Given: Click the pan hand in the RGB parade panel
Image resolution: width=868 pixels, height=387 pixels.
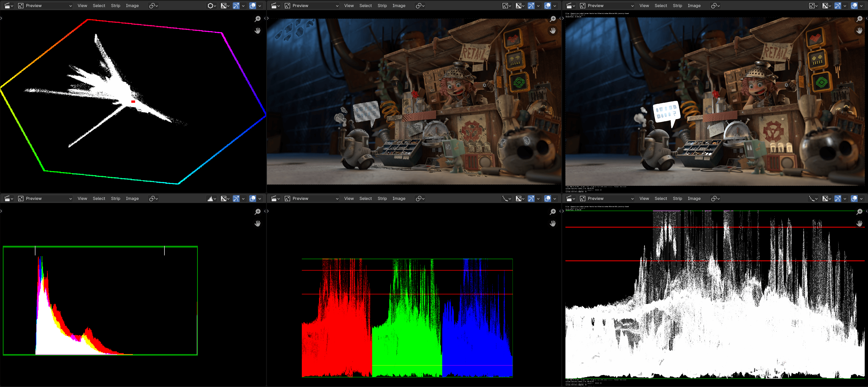Looking at the screenshot, I should (553, 223).
